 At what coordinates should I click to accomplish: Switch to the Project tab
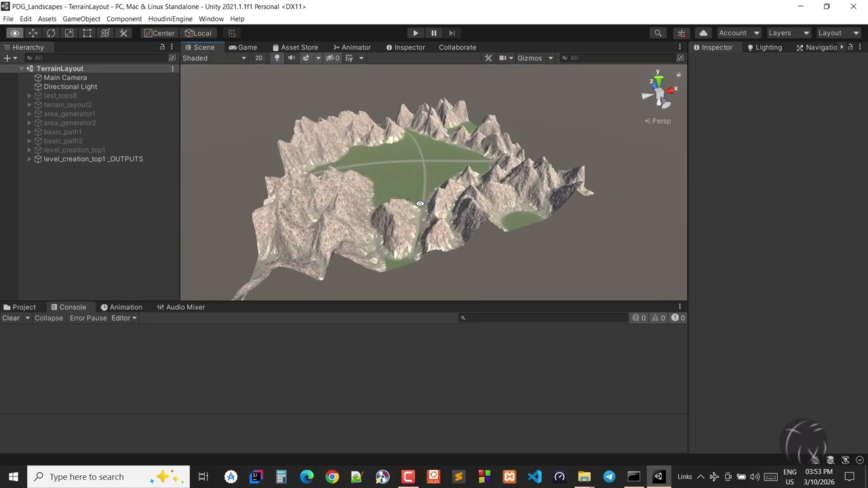tap(19, 307)
